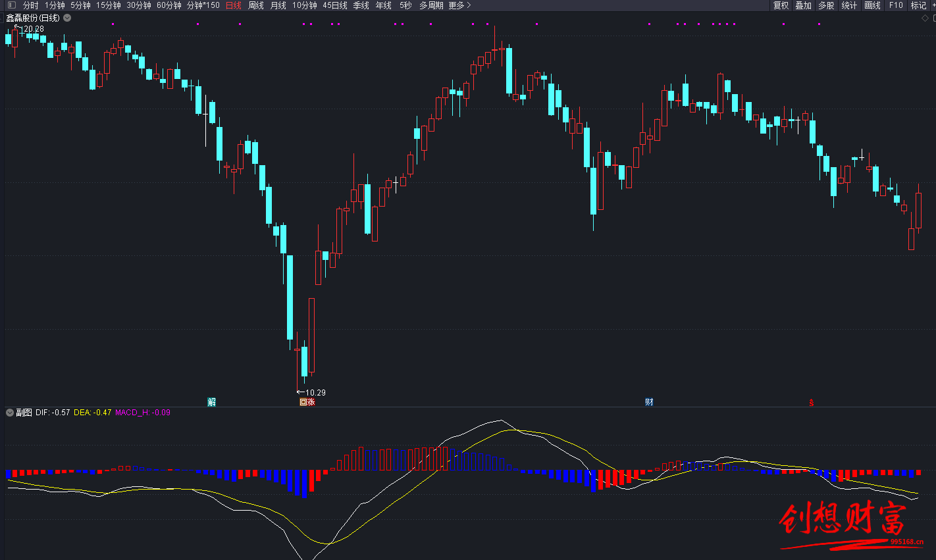This screenshot has width=936, height=560.
Task: Select the 1分钟 period tab
Action: tap(55, 5)
